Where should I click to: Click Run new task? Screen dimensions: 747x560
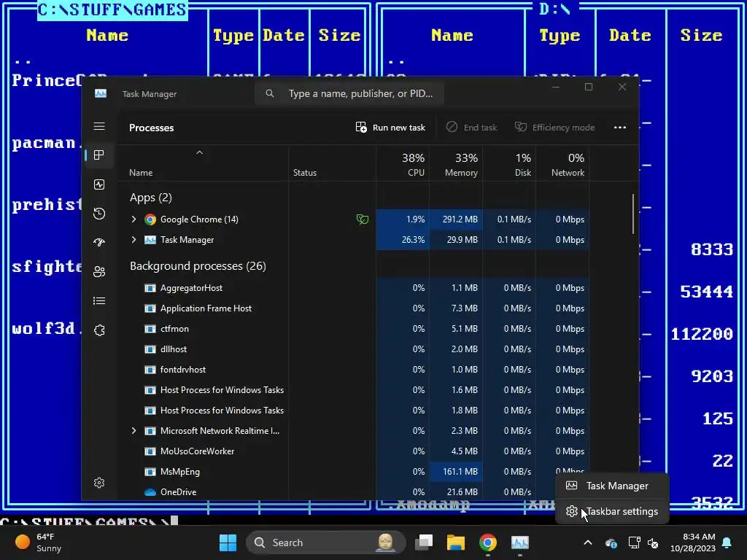[x=390, y=127]
